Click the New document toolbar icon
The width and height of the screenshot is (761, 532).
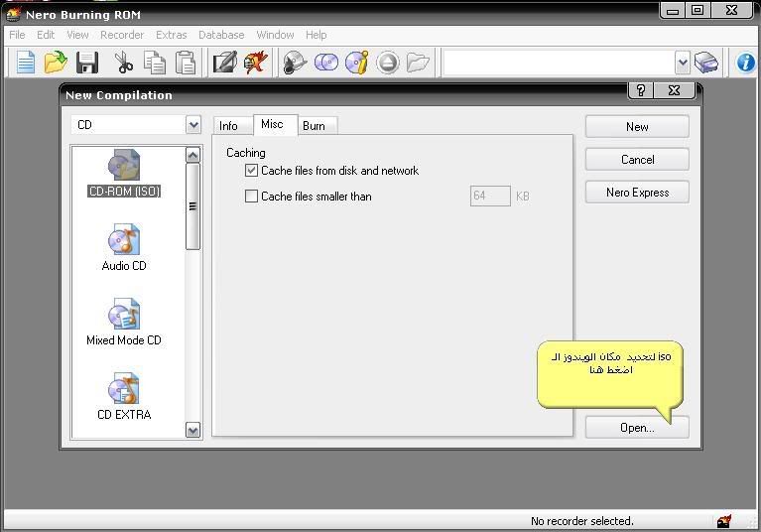[25, 63]
